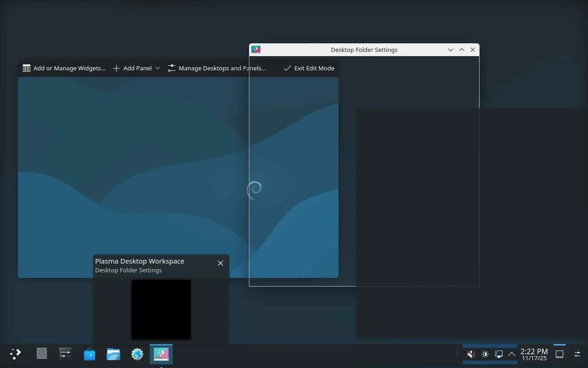Select the Plasma Desktop Workspace taskbar entry
The height and width of the screenshot is (368, 588).
click(161, 354)
